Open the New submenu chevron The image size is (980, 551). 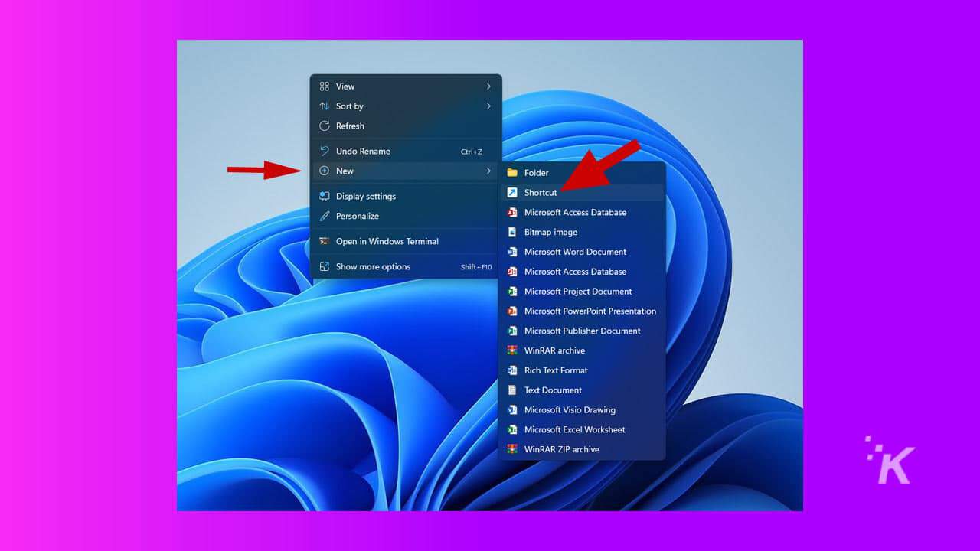pos(488,171)
